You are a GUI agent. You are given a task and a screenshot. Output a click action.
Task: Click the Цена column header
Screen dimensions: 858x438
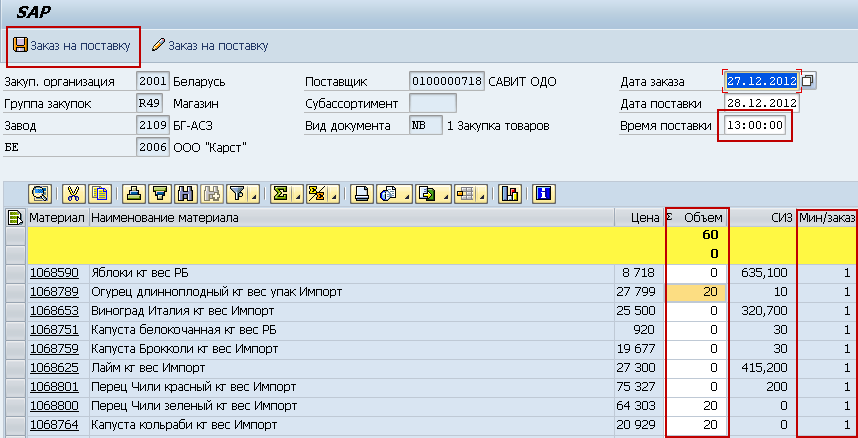pos(639,218)
